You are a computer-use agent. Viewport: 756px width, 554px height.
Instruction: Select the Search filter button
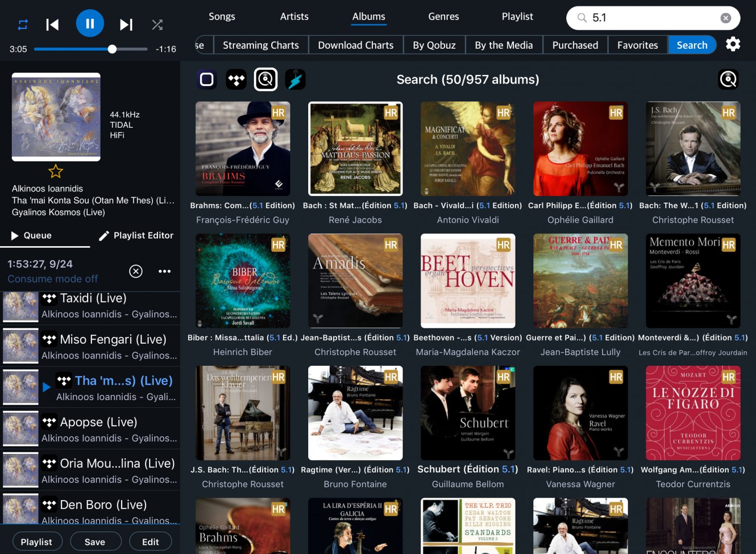point(692,45)
